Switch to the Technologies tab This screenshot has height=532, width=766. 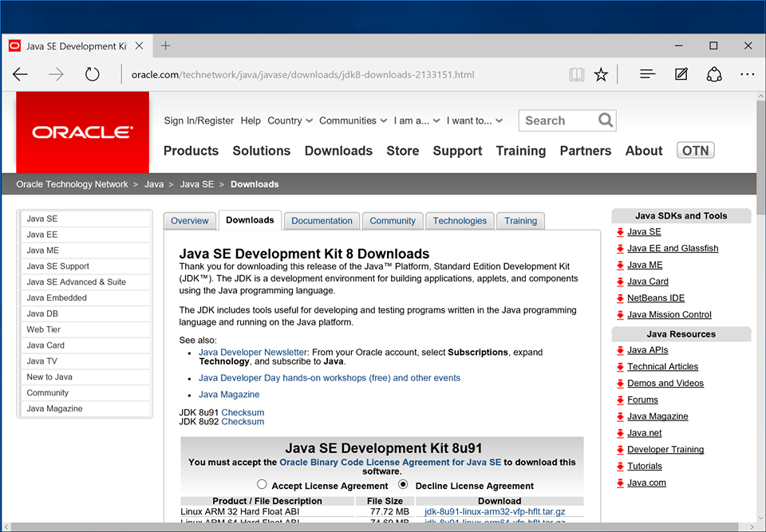click(x=460, y=221)
